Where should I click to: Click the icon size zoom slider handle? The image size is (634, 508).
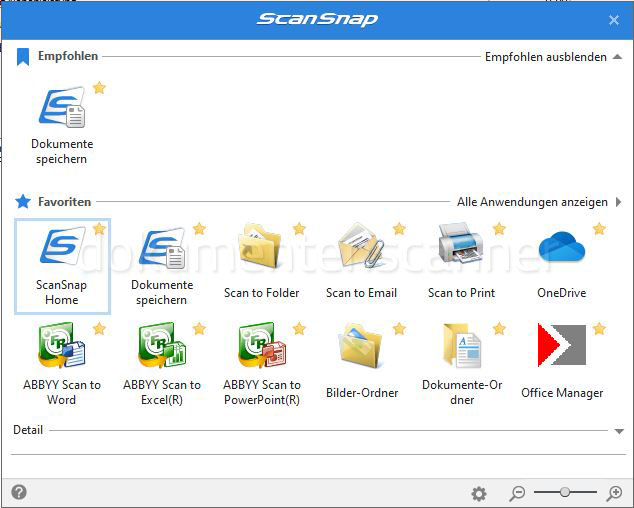click(x=565, y=492)
